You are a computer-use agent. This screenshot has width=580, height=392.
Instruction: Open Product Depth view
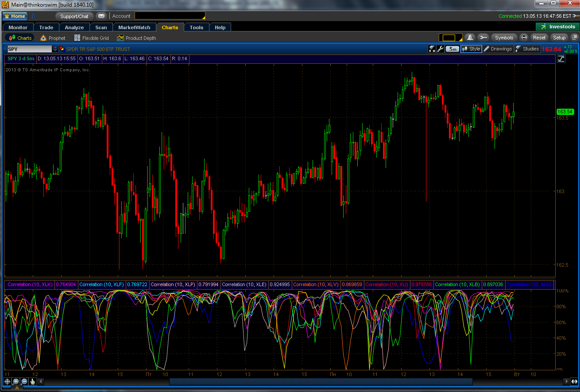tap(136, 38)
